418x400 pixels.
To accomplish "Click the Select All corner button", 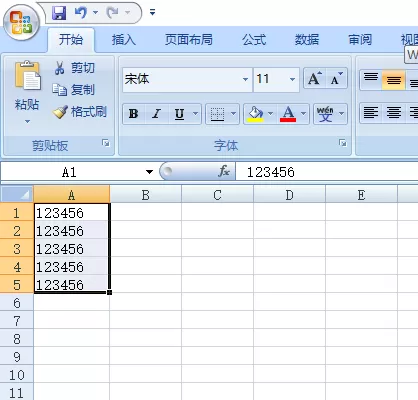I will pyautogui.click(x=17, y=194).
